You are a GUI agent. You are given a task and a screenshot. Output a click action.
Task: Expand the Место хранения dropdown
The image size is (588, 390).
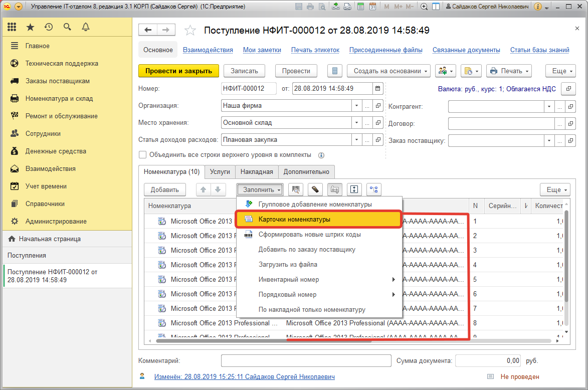click(356, 123)
